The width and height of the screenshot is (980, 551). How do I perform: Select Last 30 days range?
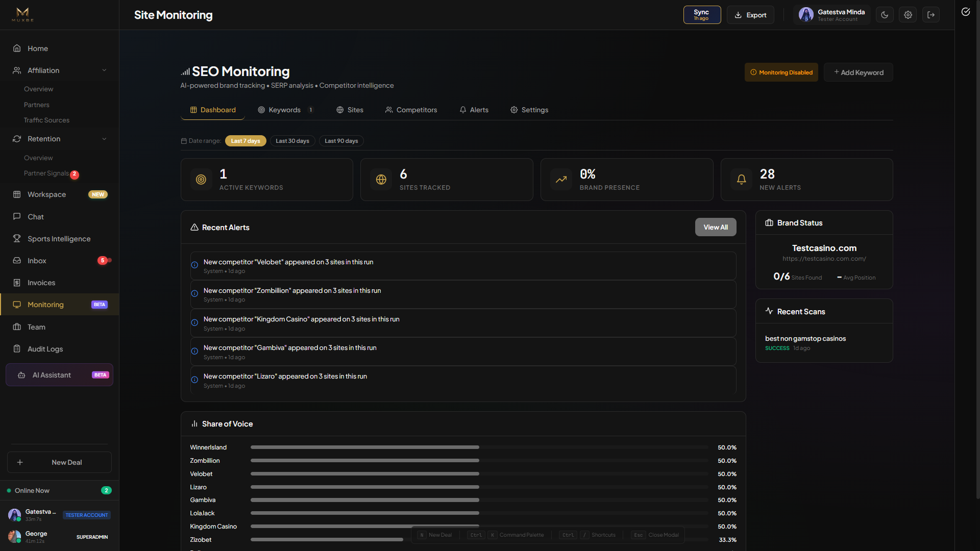[x=292, y=141]
